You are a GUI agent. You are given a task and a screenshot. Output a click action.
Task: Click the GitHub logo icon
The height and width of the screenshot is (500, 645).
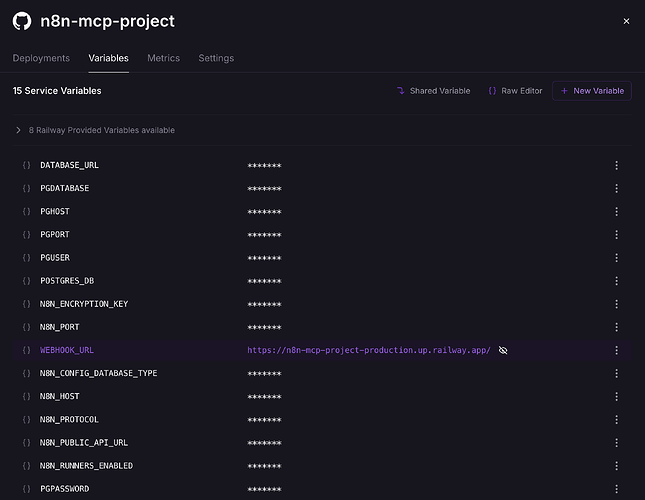tap(22, 21)
